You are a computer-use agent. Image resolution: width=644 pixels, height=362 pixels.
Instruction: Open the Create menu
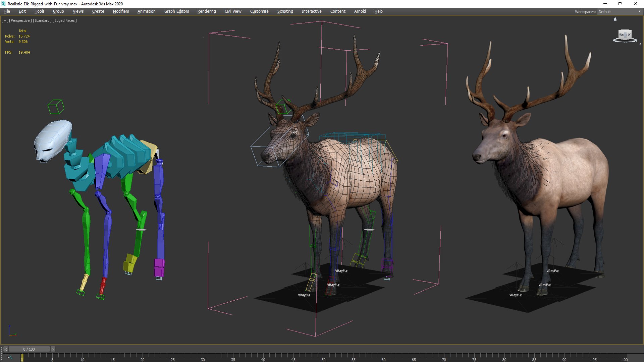coord(98,11)
